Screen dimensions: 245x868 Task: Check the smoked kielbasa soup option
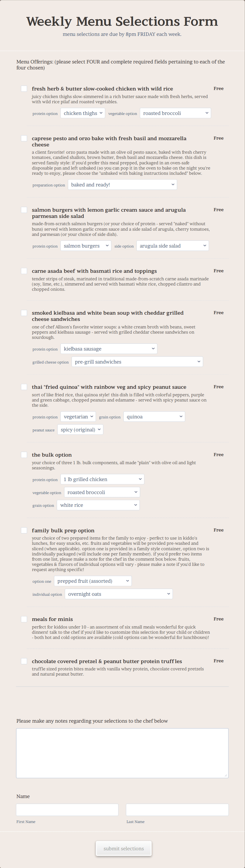click(24, 313)
